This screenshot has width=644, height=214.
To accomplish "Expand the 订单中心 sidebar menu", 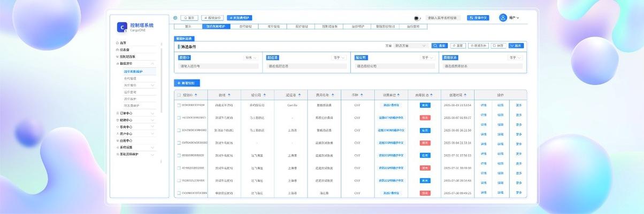I will tap(153, 113).
